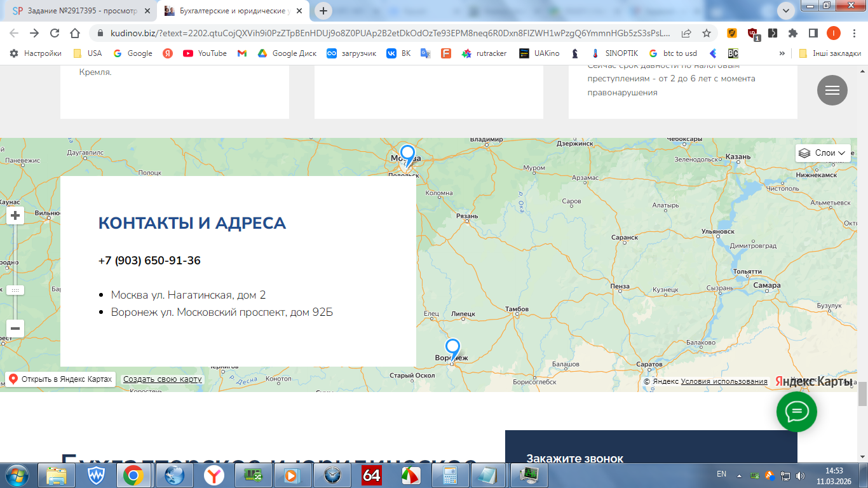This screenshot has width=868, height=488.
Task: Open the Chrome extensions puzzle menu
Action: pyautogui.click(x=793, y=33)
